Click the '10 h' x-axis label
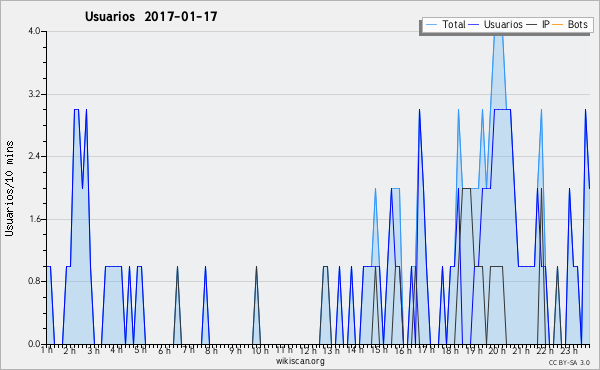The width and height of the screenshot is (600, 370). tap(260, 350)
